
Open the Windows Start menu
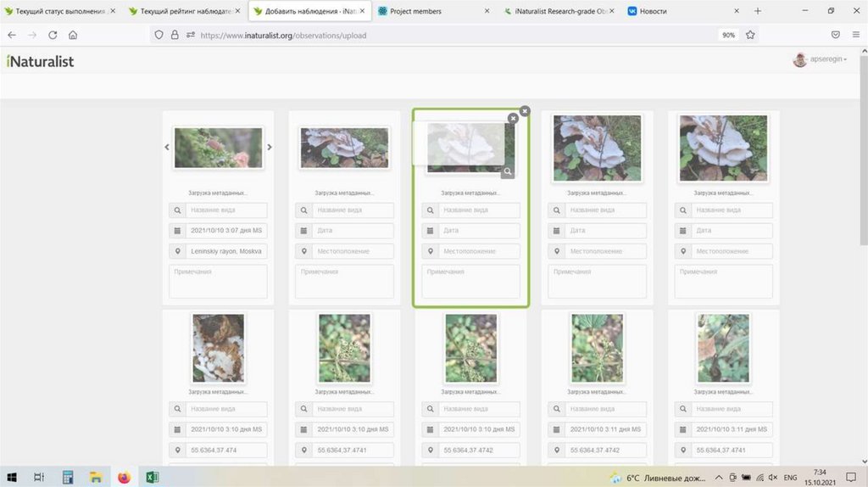(12, 477)
